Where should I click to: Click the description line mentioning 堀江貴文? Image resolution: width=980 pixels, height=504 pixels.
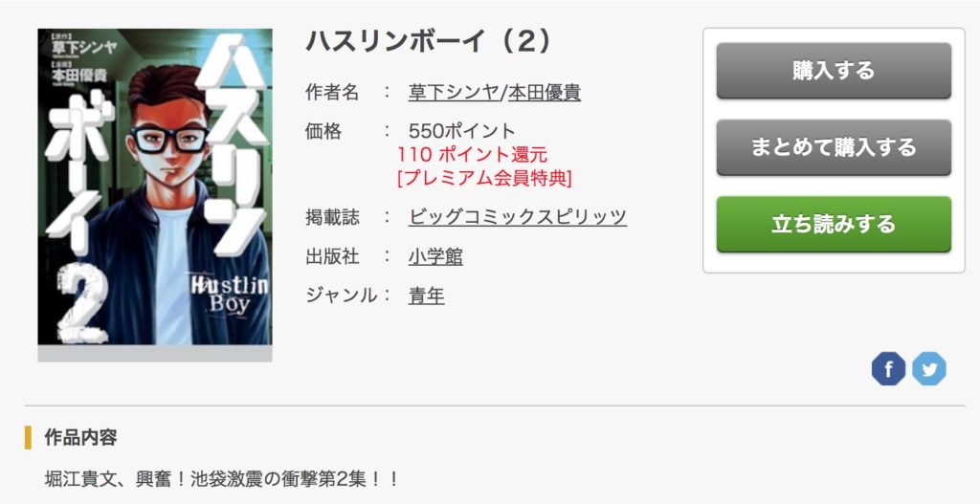click(x=222, y=479)
